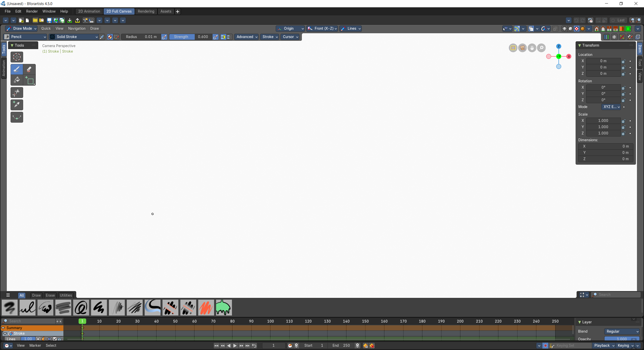Open the Navigation menu in the viewport header
This screenshot has height=350, width=644.
(x=77, y=29)
